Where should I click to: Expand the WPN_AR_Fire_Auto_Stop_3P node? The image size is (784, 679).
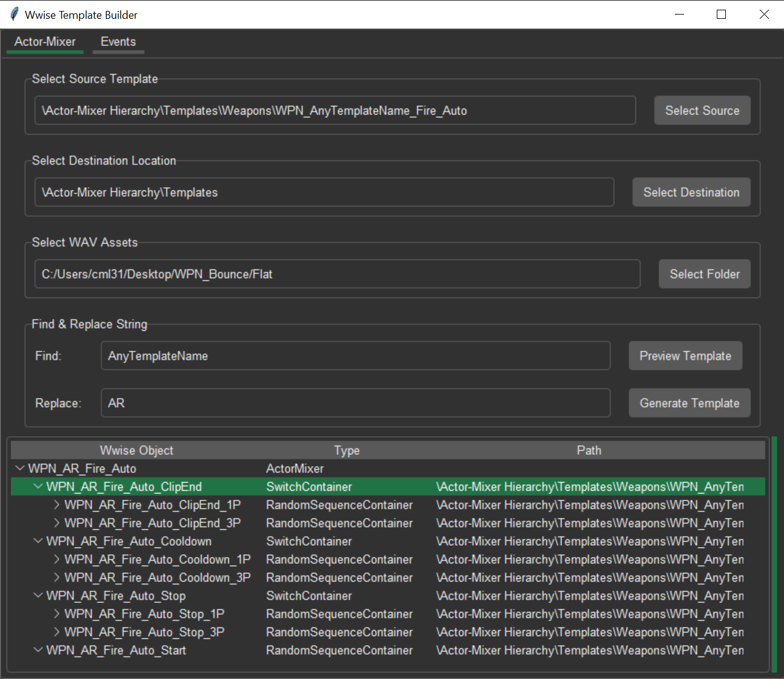pos(56,632)
